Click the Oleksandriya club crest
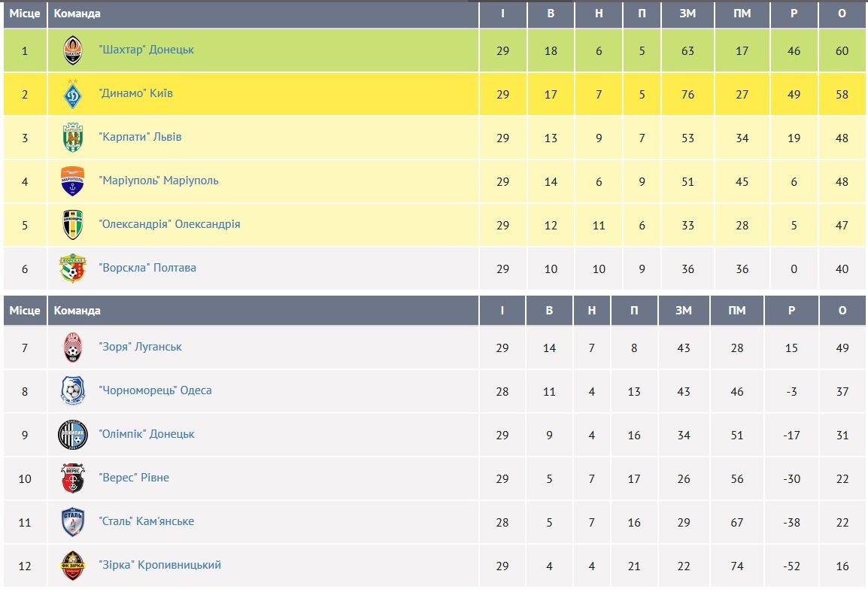This screenshot has height=592, width=868. point(73,224)
